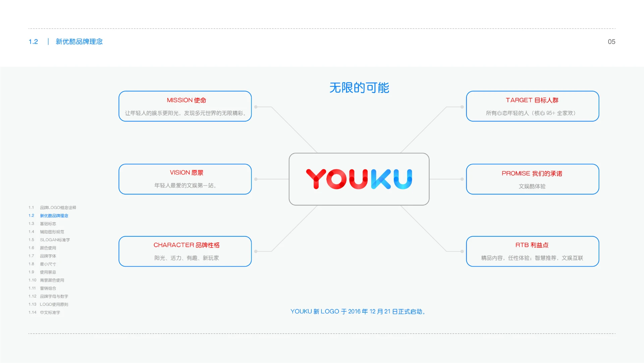644x363 pixels.
Task: Select the RTB 利益点 box
Action: (x=532, y=251)
